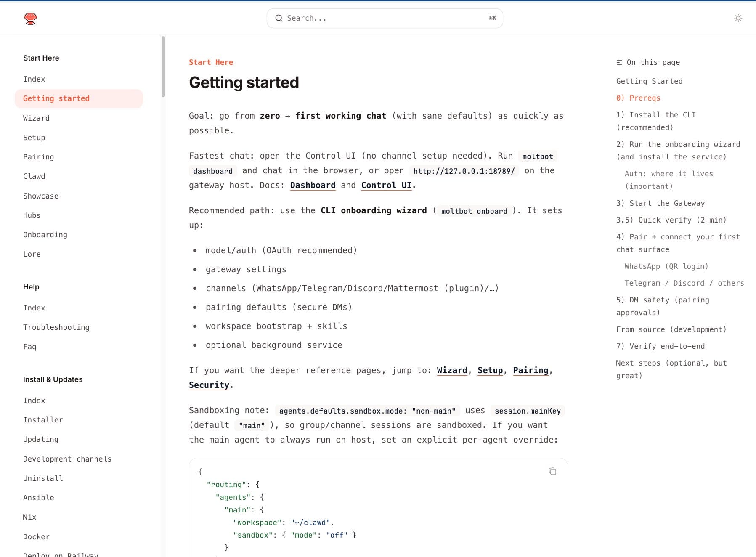Click the On this page list icon
This screenshot has height=557, width=756.
pos(619,63)
